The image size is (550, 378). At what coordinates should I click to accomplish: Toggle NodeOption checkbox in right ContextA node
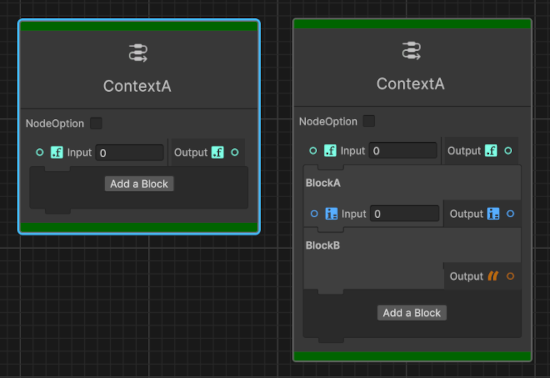pos(369,121)
